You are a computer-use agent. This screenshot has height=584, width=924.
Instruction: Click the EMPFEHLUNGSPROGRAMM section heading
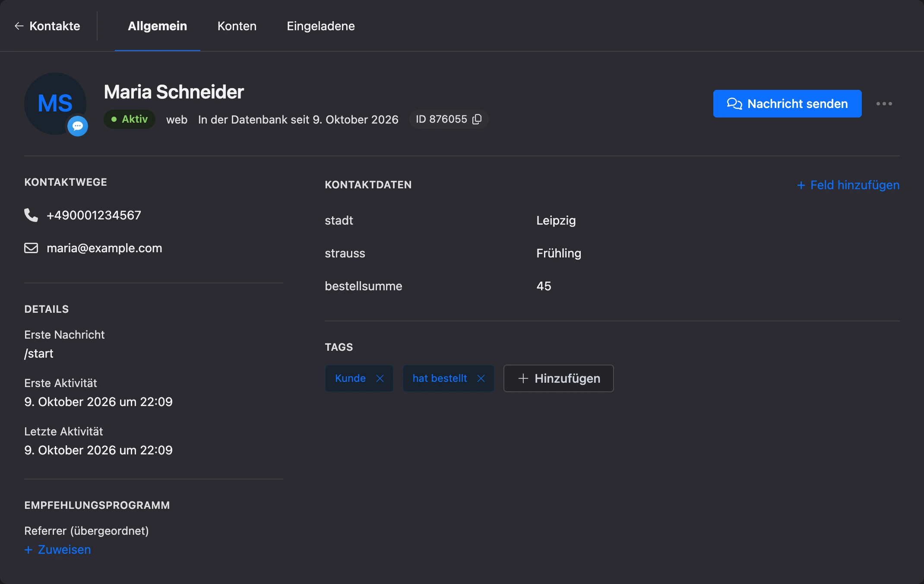pyautogui.click(x=97, y=505)
